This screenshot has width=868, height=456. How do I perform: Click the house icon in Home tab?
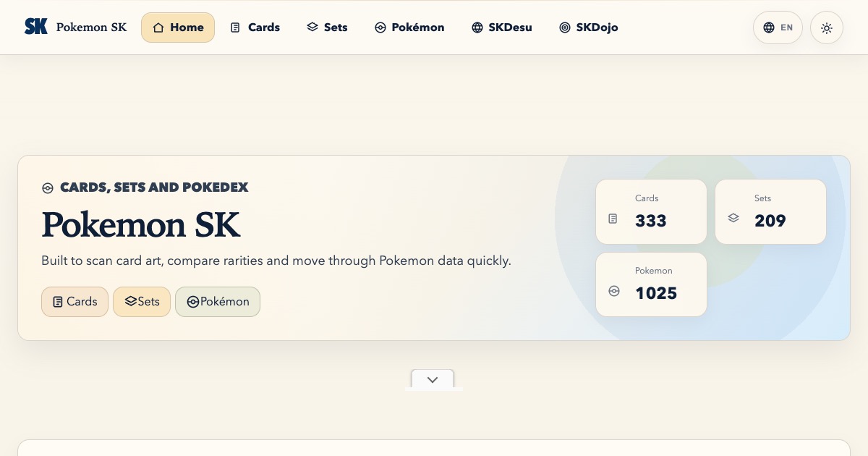pos(158,28)
